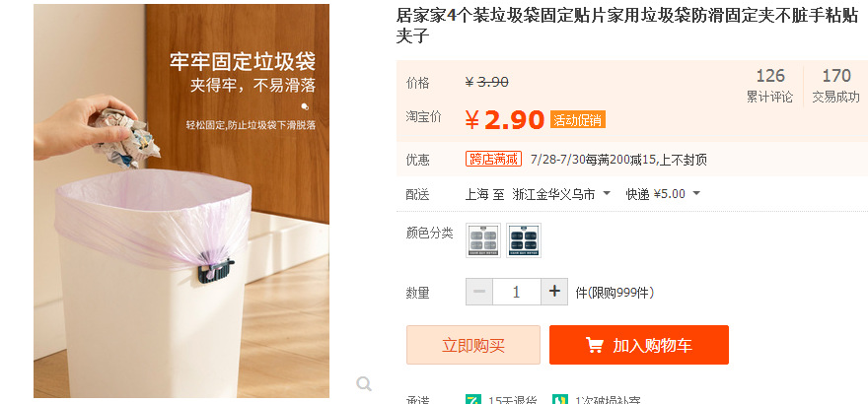
Task: Select the dark navy color option
Action: tap(524, 239)
